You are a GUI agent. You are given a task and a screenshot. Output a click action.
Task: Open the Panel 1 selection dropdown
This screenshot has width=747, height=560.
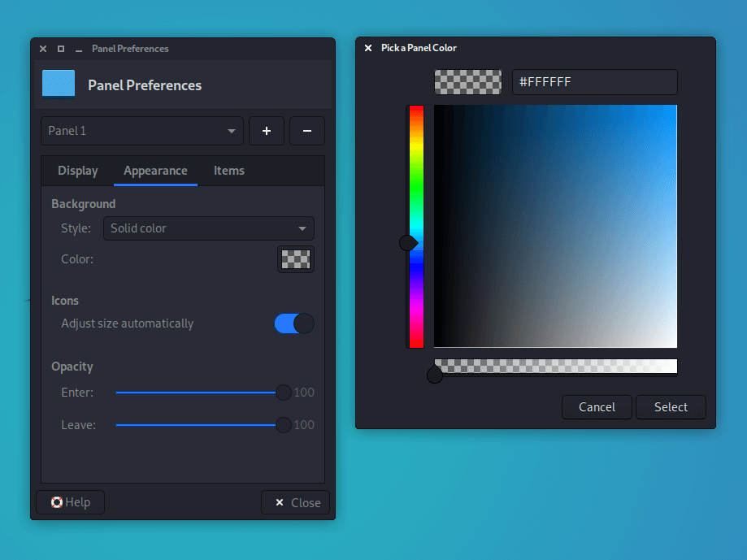coord(141,131)
